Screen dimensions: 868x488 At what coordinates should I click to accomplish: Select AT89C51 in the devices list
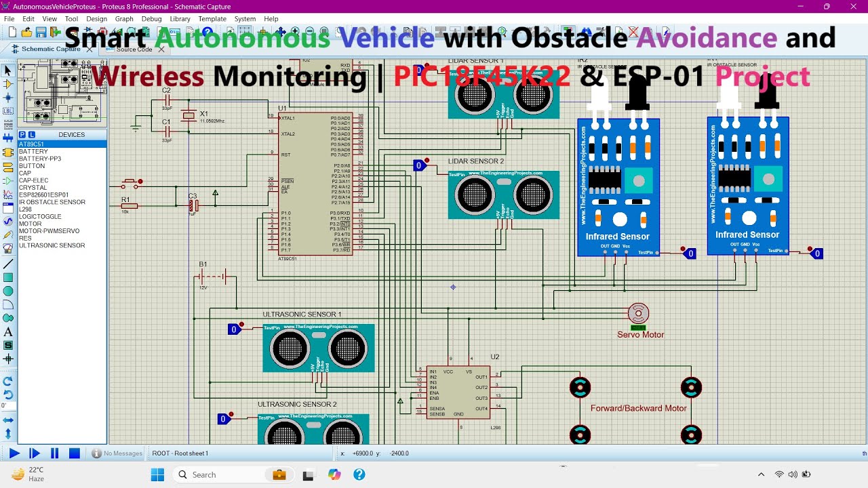point(62,144)
